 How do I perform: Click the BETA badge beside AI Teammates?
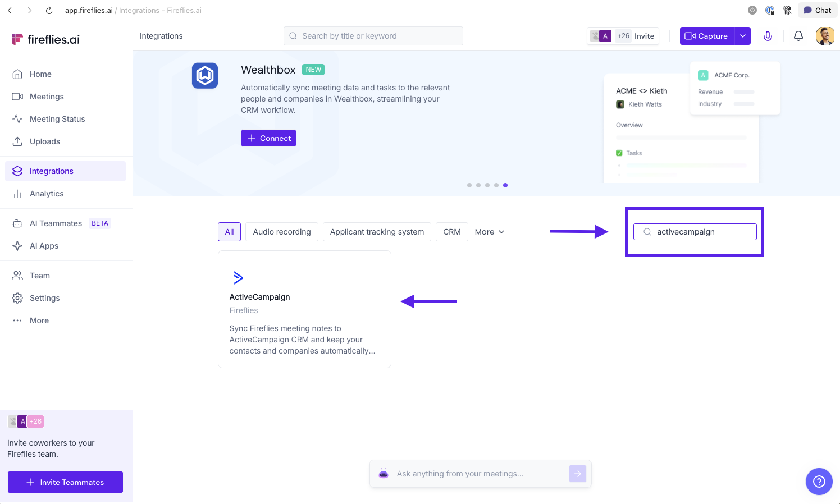pyautogui.click(x=100, y=223)
